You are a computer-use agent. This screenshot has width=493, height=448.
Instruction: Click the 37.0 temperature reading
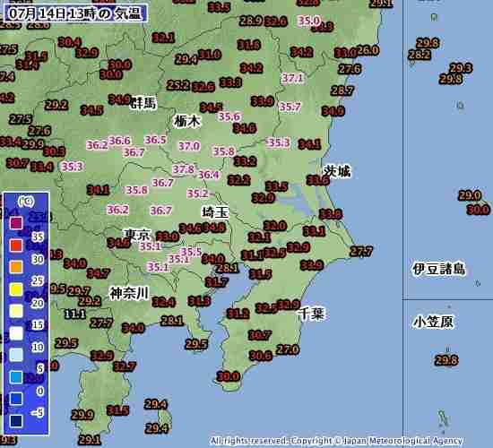[189, 146]
